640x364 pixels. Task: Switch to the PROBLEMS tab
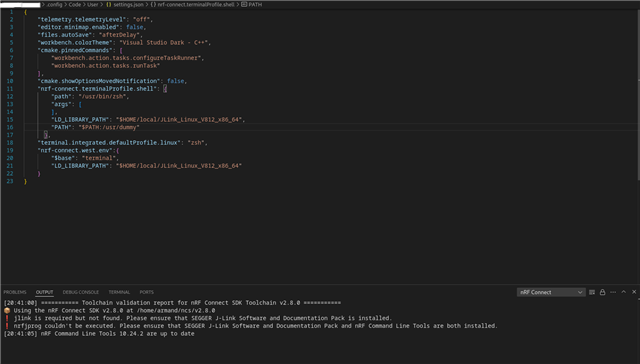15,292
